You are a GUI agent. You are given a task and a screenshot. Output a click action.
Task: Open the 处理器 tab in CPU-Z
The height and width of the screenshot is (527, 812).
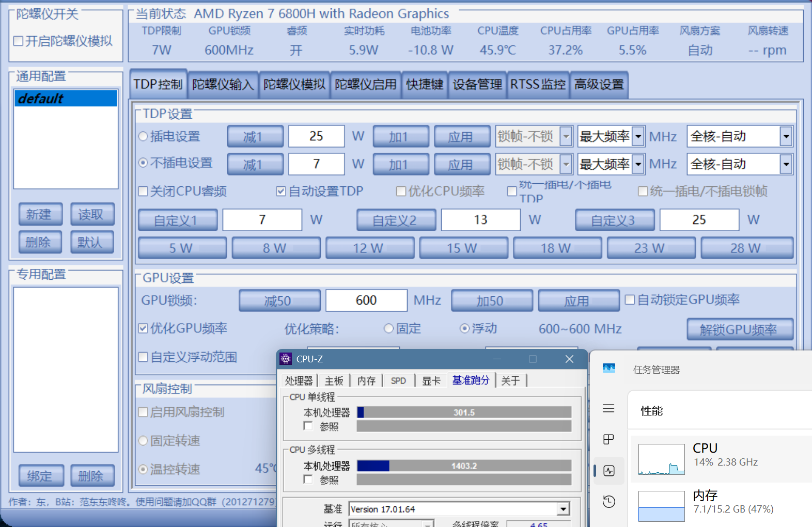point(299,380)
